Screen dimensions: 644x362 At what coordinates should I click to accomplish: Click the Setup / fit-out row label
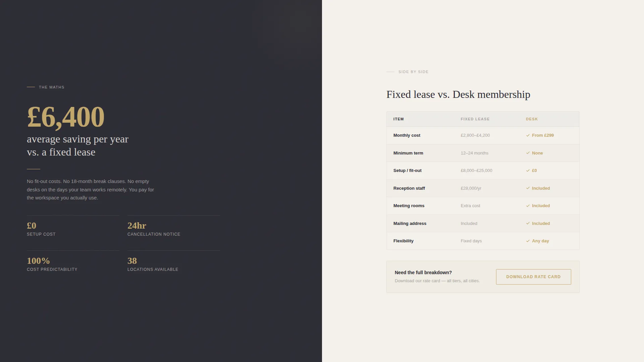pos(408,171)
